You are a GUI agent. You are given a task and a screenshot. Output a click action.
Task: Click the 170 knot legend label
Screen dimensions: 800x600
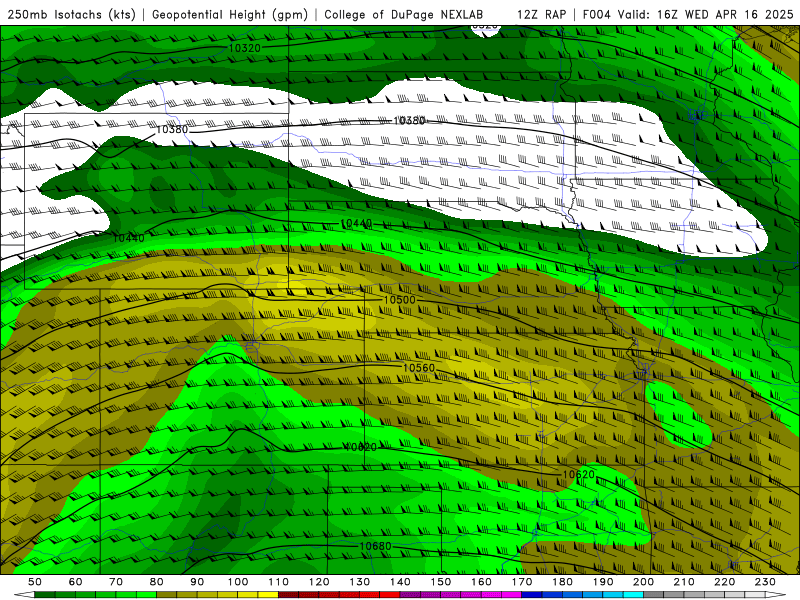[522, 582]
